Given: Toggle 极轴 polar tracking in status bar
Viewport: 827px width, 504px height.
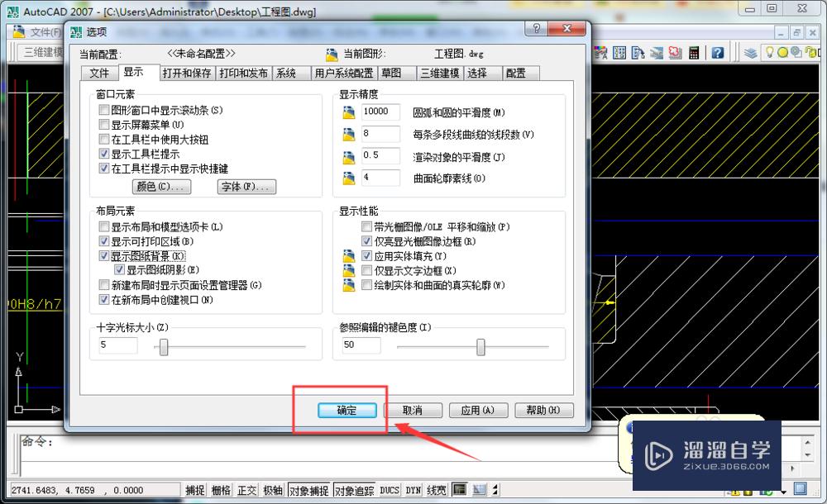Looking at the screenshot, I should point(273,490).
